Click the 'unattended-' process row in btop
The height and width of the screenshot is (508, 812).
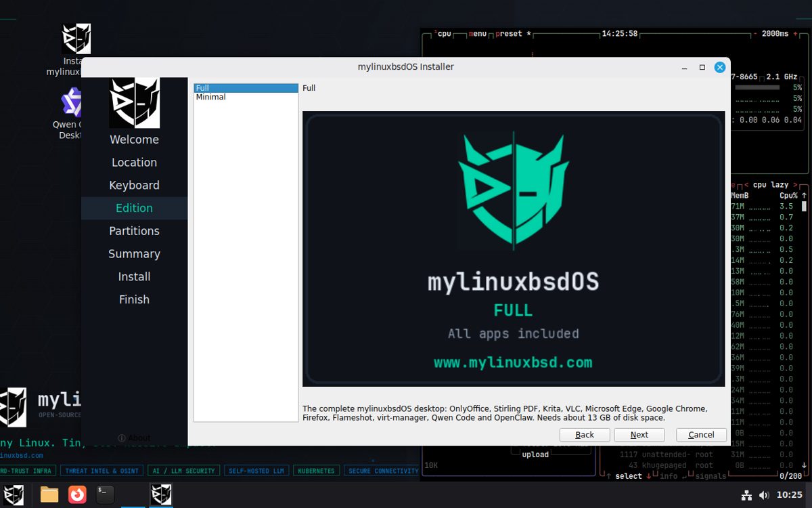point(700,454)
